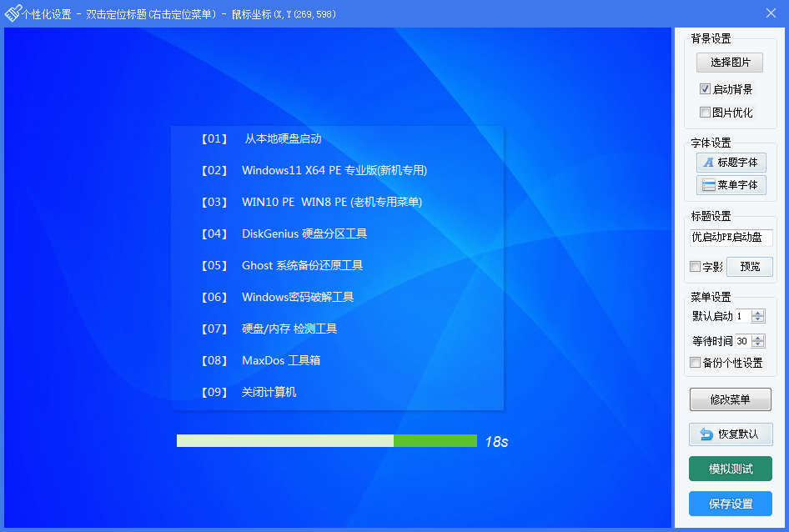Increase 等待时间 with up arrow
The image size is (789, 532).
tap(758, 338)
